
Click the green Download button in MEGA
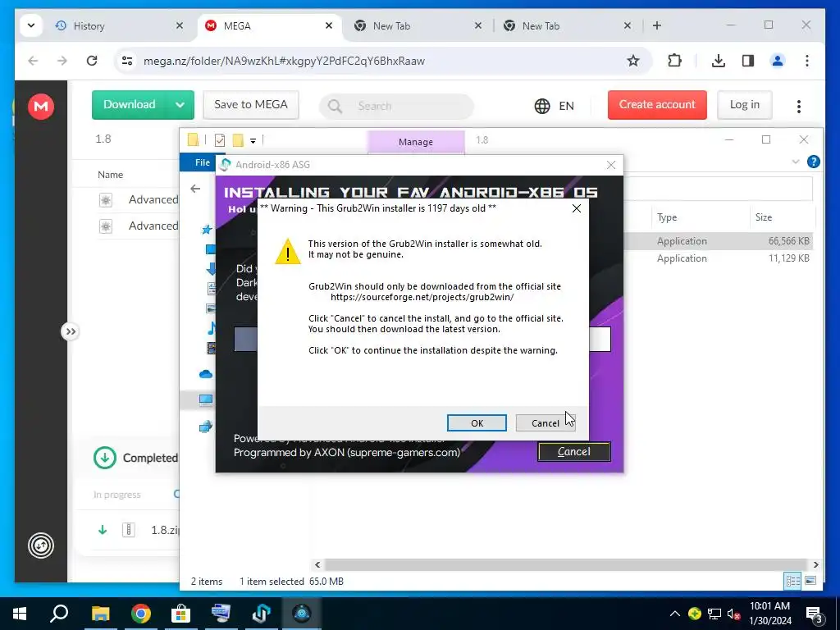[x=129, y=105]
